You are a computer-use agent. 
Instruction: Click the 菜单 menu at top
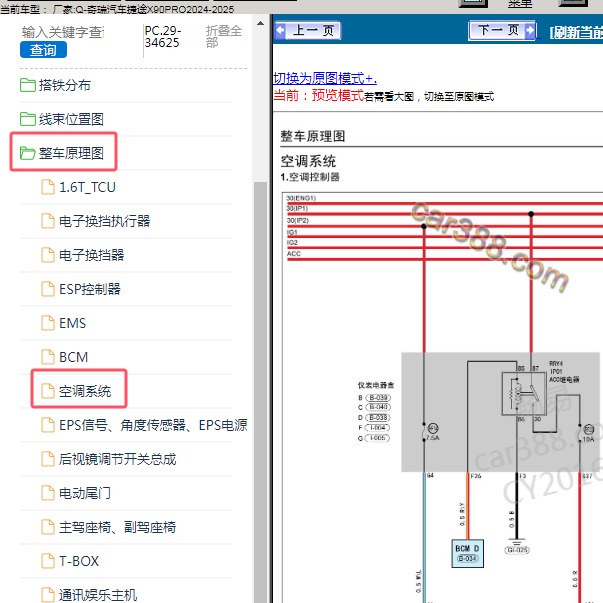click(x=520, y=3)
